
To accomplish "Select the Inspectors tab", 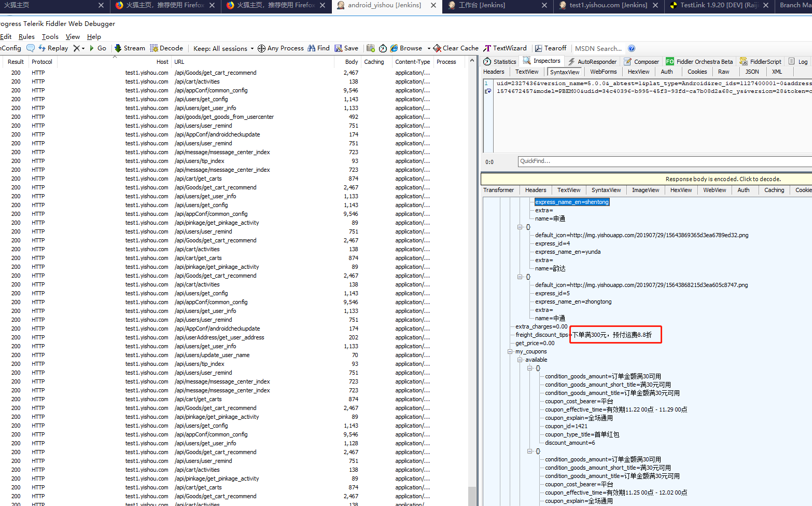I will (x=542, y=61).
